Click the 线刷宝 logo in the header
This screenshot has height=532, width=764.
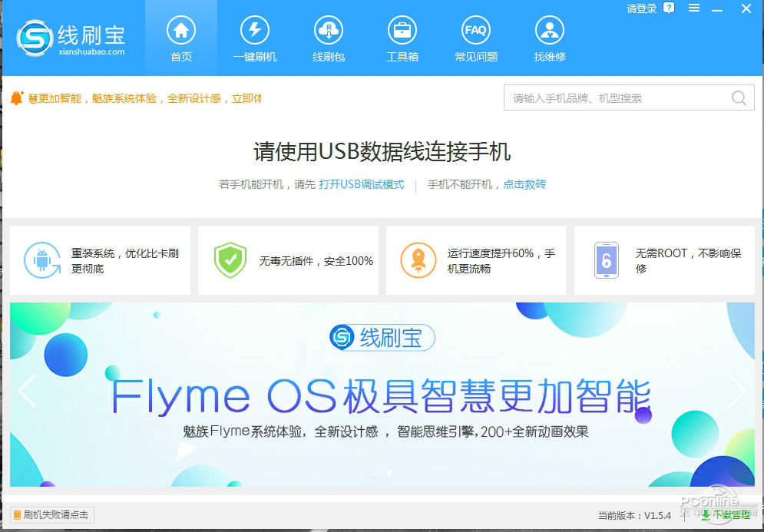tap(71, 38)
